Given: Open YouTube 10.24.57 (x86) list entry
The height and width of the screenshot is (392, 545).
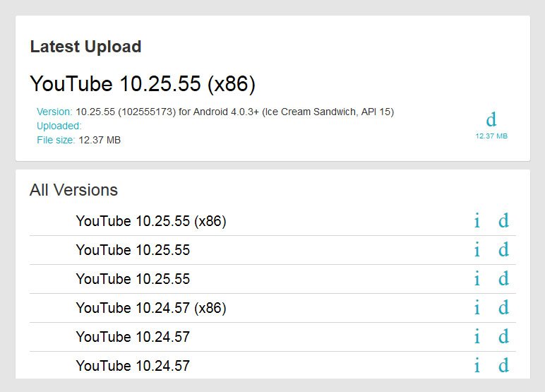Looking at the screenshot, I should 150,308.
